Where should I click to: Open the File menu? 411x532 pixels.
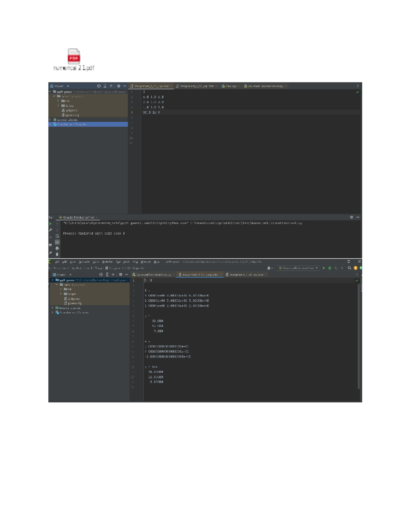(x=57, y=262)
